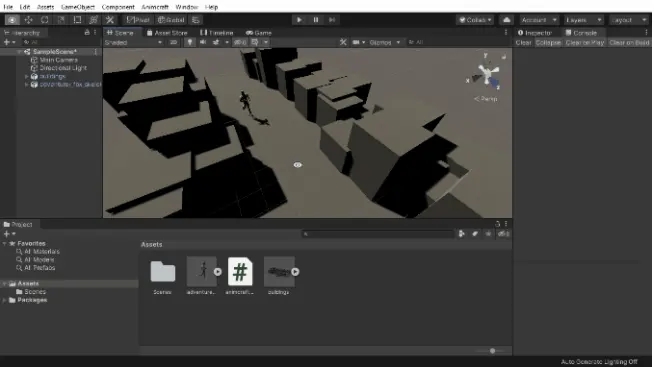Open the File menu

8,7
